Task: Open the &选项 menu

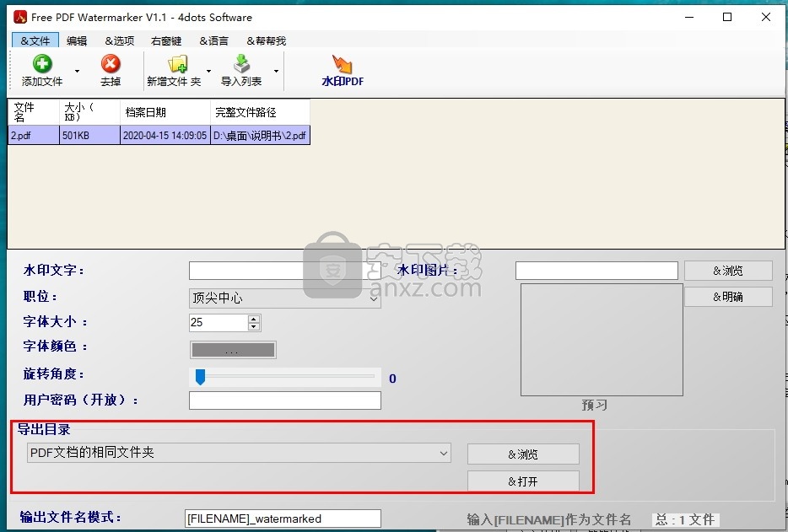Action: point(120,40)
